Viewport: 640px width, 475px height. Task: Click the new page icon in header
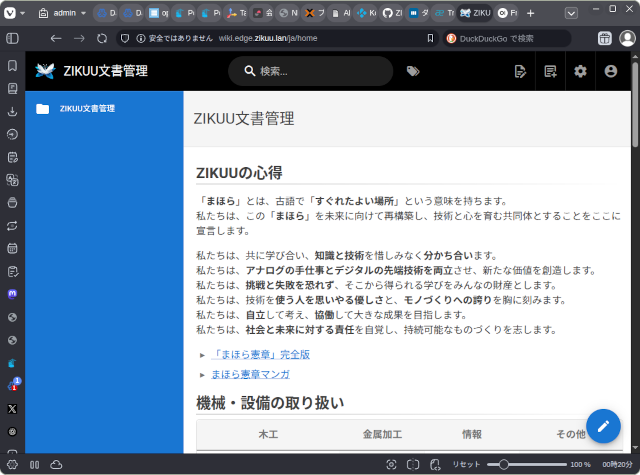[550, 71]
